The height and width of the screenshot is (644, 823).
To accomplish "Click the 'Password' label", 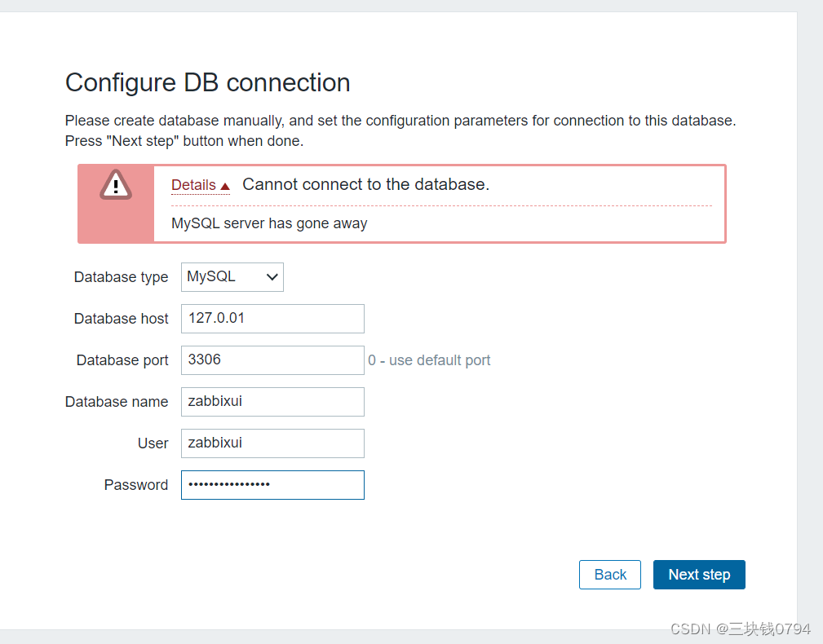I will click(135, 485).
